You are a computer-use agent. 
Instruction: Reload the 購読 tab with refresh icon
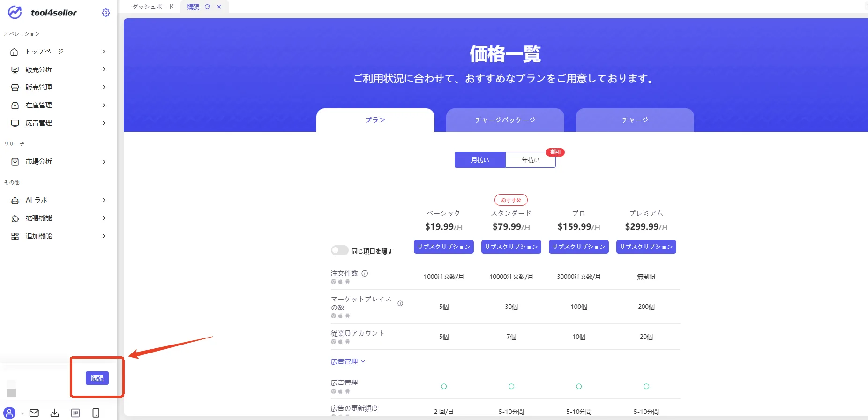(x=208, y=7)
